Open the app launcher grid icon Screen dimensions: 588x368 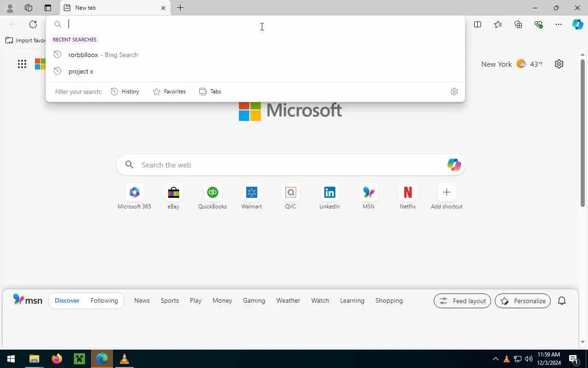tap(22, 64)
